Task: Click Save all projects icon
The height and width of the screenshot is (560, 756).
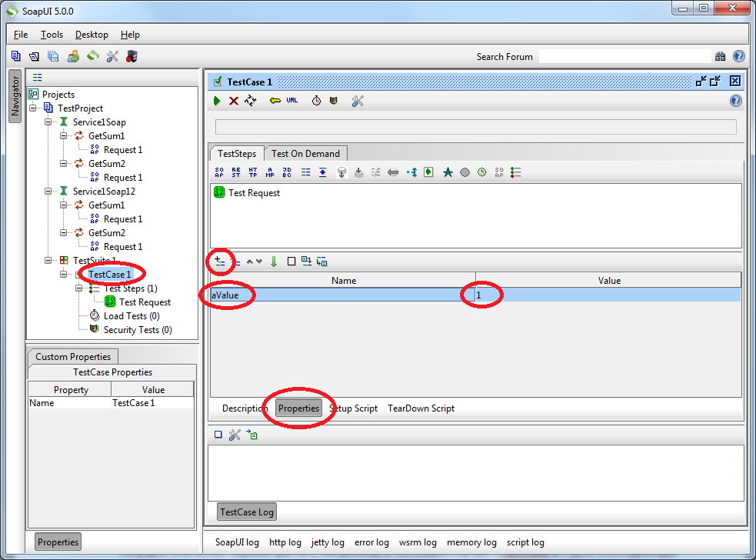Action: [x=53, y=56]
